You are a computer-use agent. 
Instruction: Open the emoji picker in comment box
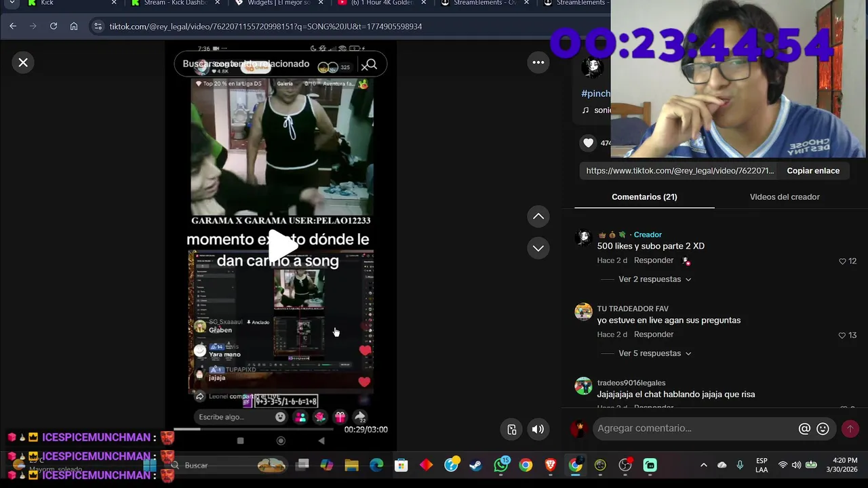(823, 428)
